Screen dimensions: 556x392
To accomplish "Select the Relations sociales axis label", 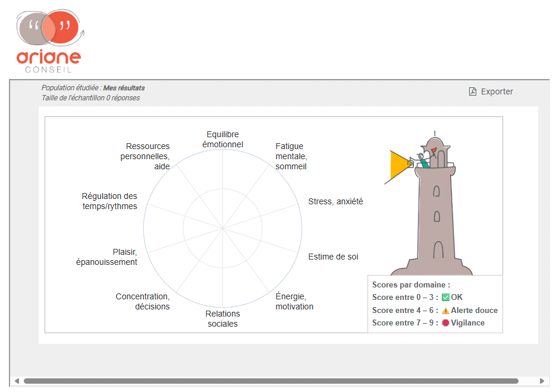I will [222, 318].
